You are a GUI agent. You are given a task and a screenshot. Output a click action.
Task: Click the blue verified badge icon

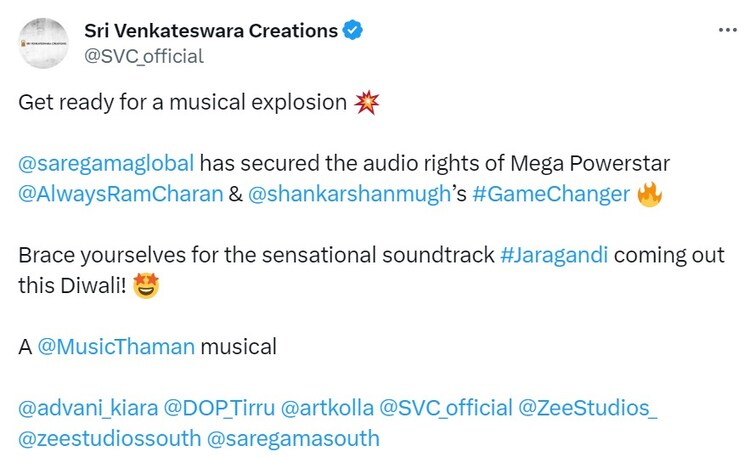coord(352,31)
